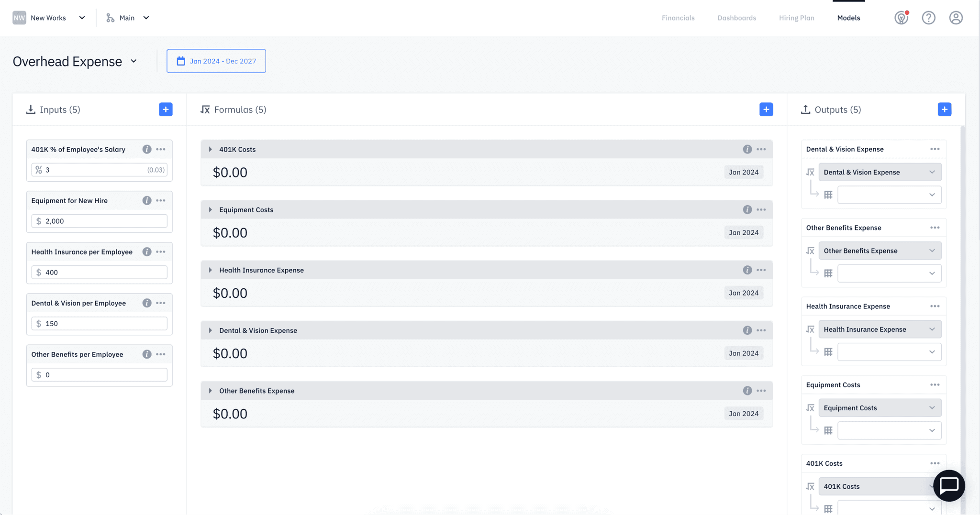Open empty table dropdown under Other Benefits Expense
This screenshot has height=515, width=980.
889,273
